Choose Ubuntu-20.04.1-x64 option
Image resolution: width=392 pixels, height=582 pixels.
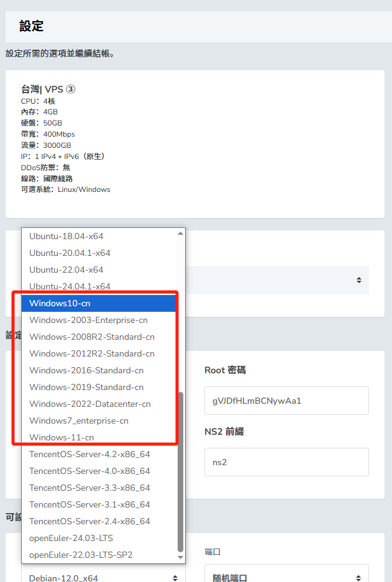point(99,253)
